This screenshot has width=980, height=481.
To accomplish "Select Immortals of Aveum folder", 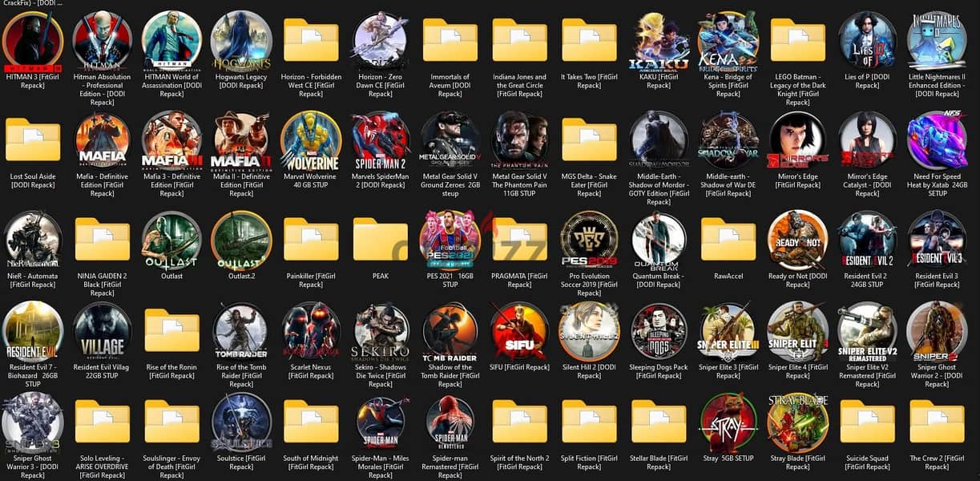I will tap(450, 40).
